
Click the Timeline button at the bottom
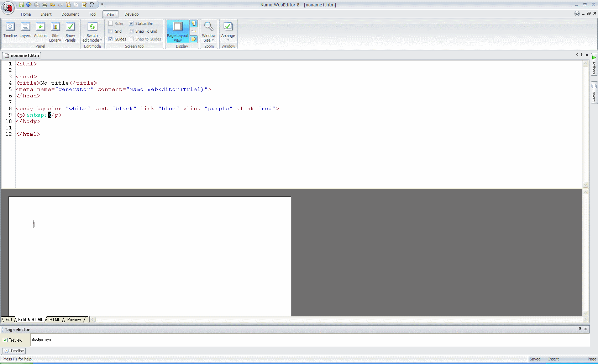pos(14,351)
